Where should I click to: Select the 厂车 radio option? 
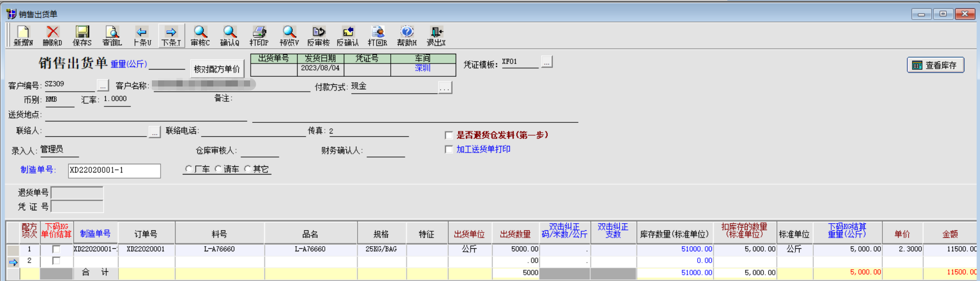189,169
